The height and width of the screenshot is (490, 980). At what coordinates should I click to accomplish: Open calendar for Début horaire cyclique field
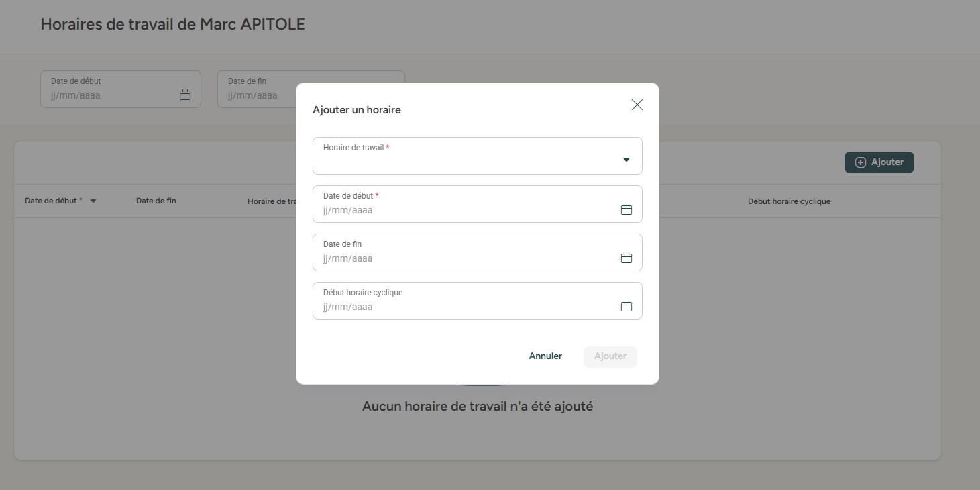click(x=626, y=307)
